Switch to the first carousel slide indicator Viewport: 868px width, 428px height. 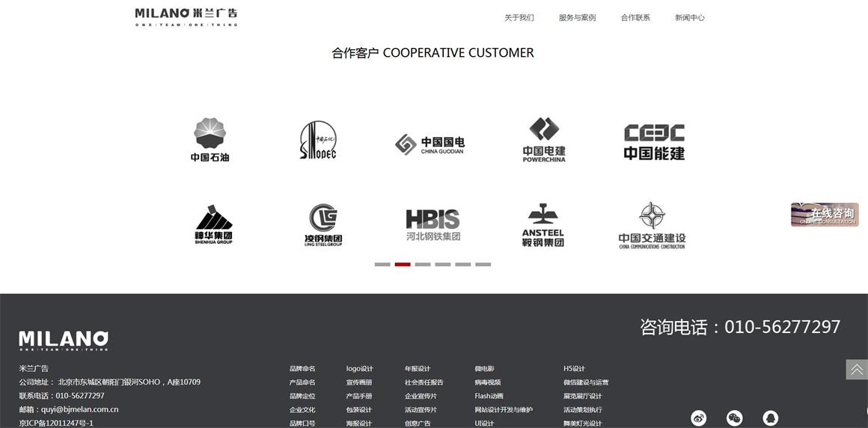click(x=382, y=264)
